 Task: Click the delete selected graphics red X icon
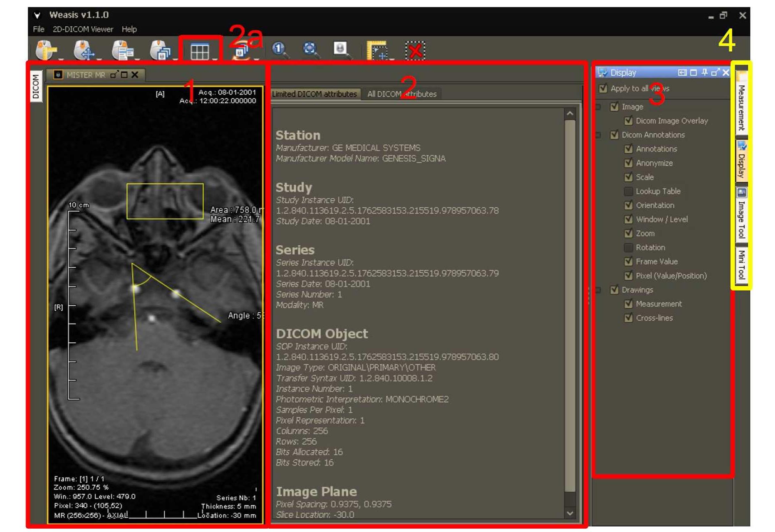415,51
